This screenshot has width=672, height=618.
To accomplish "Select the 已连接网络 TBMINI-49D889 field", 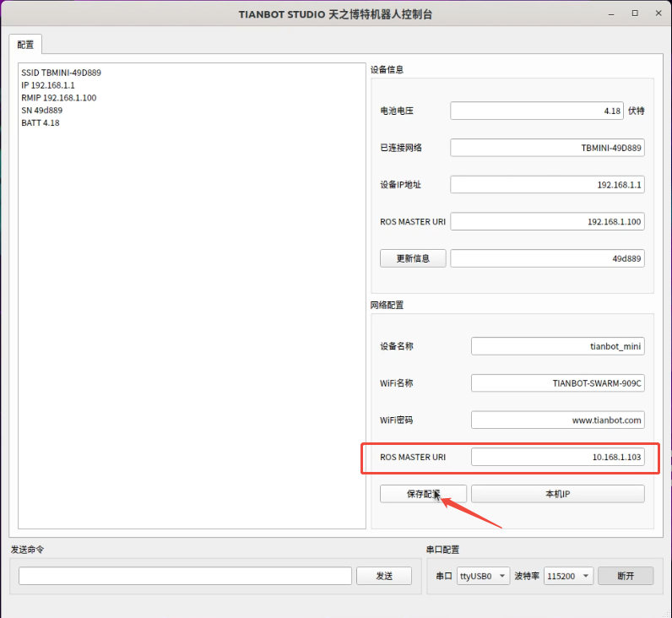I will tap(547, 148).
